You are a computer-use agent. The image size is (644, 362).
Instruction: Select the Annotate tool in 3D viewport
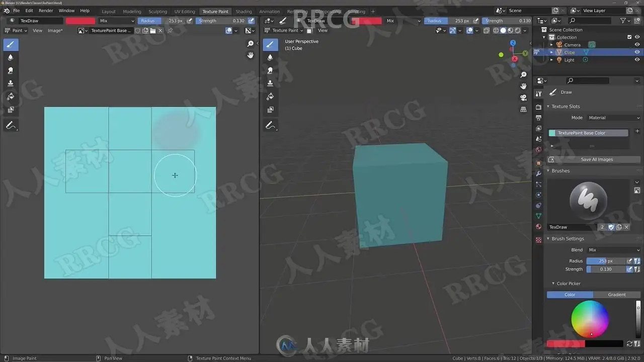(270, 126)
